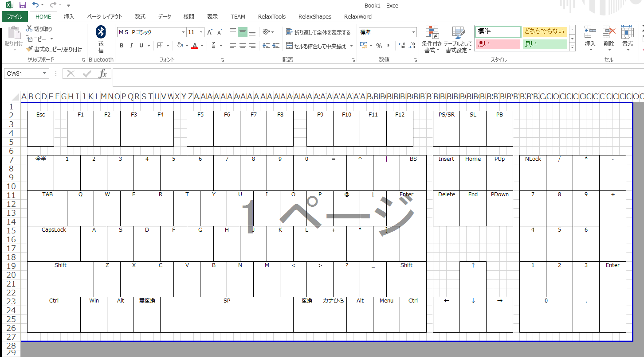The height and width of the screenshot is (357, 644).
Task: Apply red font color A icon
Action: [x=195, y=46]
